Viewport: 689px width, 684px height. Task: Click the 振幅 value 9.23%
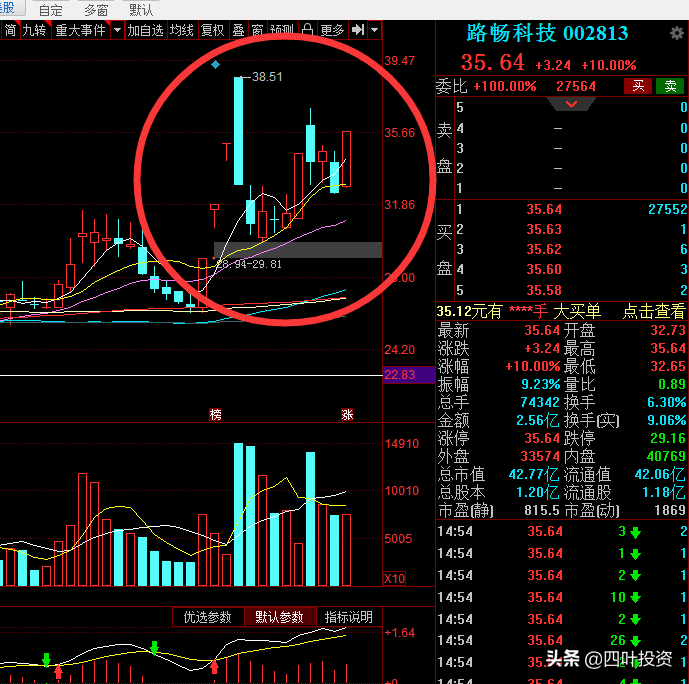(x=540, y=384)
